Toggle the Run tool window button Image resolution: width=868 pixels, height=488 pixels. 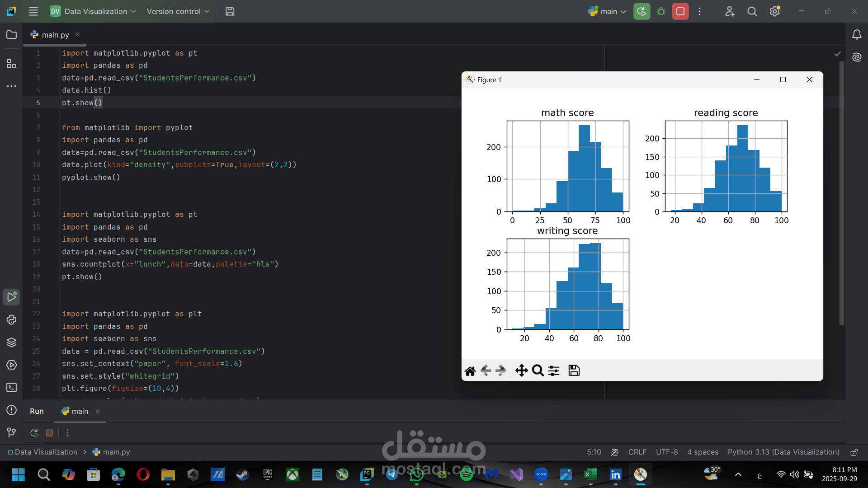11,297
